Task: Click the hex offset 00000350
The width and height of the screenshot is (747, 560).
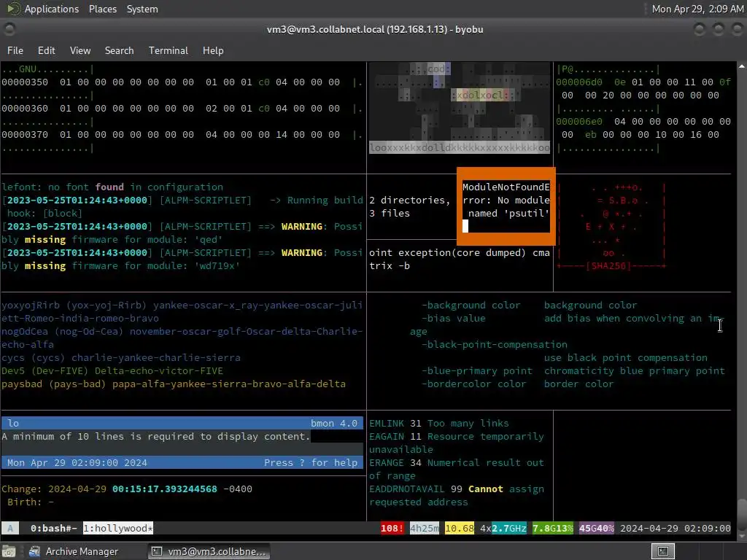Action: tap(25, 82)
